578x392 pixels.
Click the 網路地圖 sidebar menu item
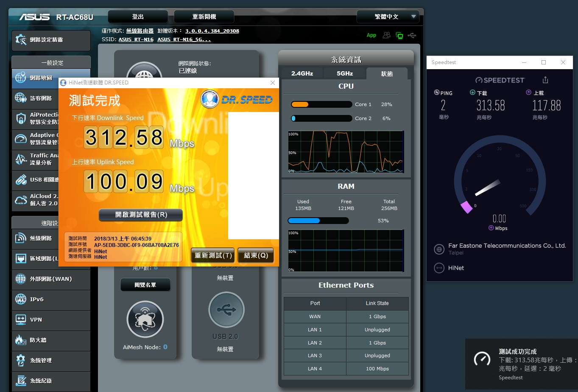[51, 78]
